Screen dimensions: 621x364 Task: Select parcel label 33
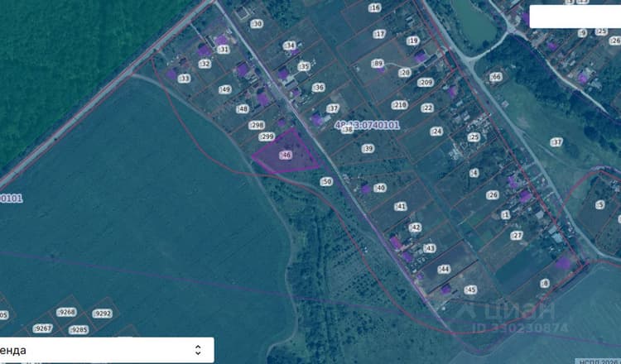(184, 79)
